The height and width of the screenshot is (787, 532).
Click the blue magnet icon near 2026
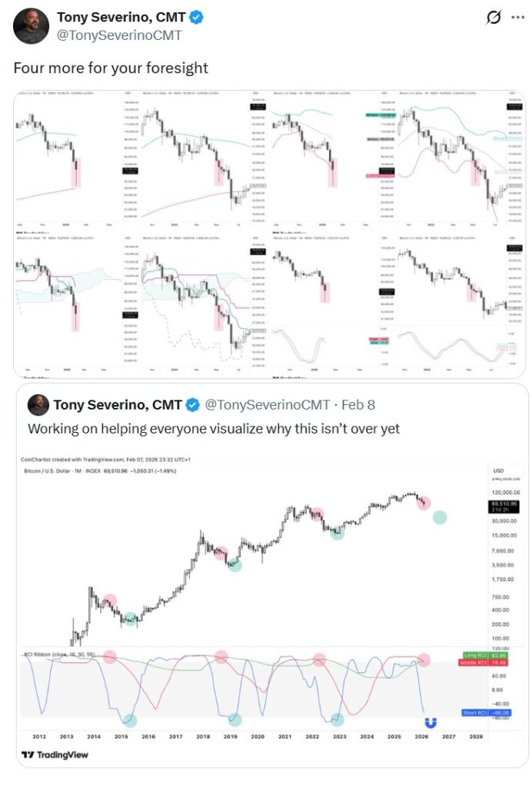click(431, 722)
